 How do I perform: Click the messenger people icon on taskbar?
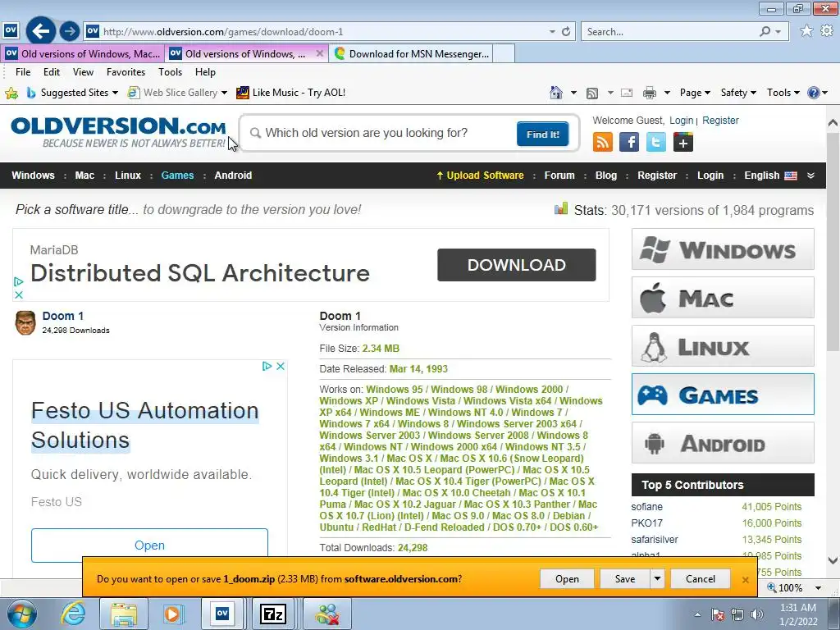(x=327, y=614)
